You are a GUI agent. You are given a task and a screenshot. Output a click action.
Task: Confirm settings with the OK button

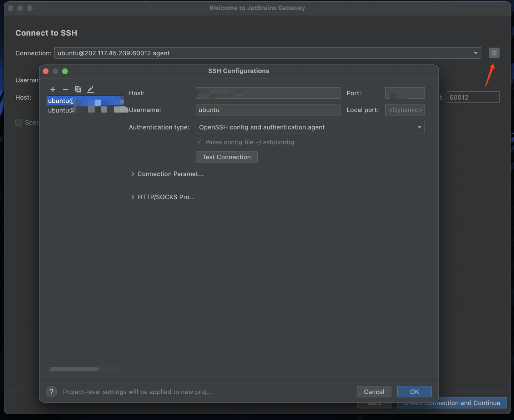click(x=414, y=391)
